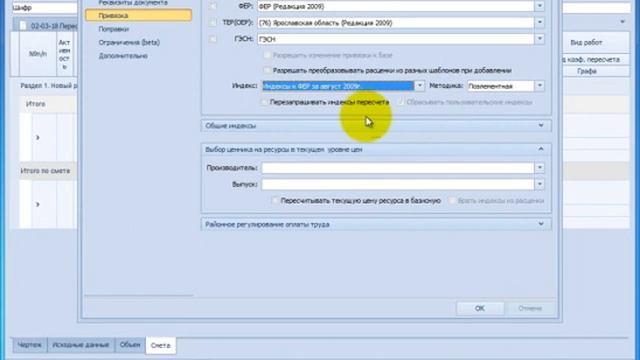Open Реквизиты документа section
Viewport: 640px width, 360px height.
pos(133,3)
